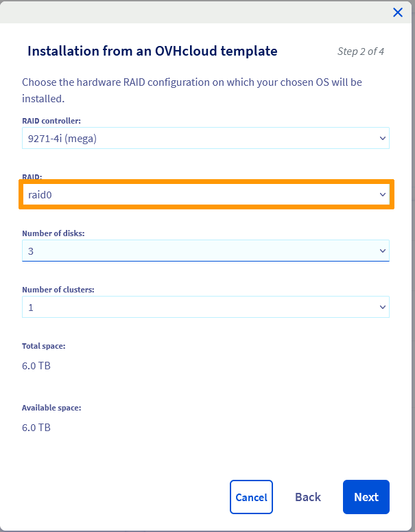Click the 'Number of disks:' field label

click(53, 233)
